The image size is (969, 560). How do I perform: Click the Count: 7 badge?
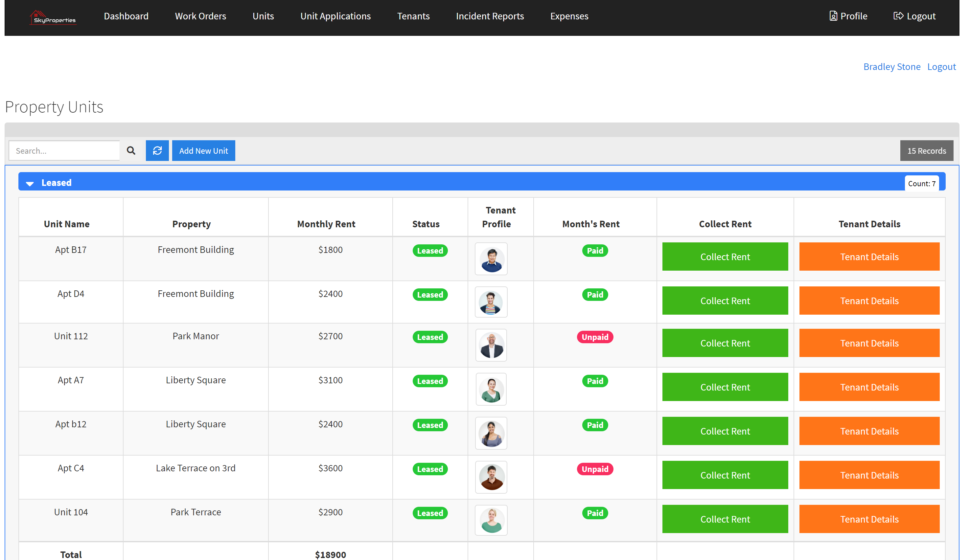coord(921,183)
